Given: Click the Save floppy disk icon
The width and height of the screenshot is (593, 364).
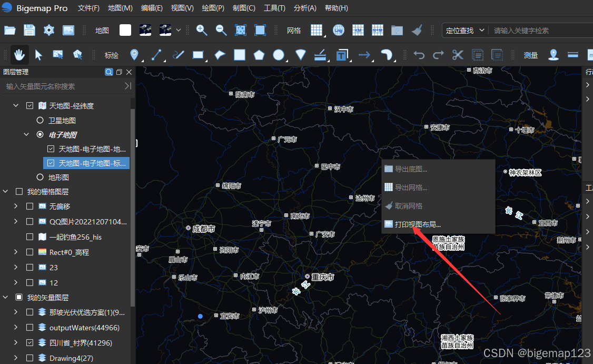Looking at the screenshot, I should (x=29, y=30).
